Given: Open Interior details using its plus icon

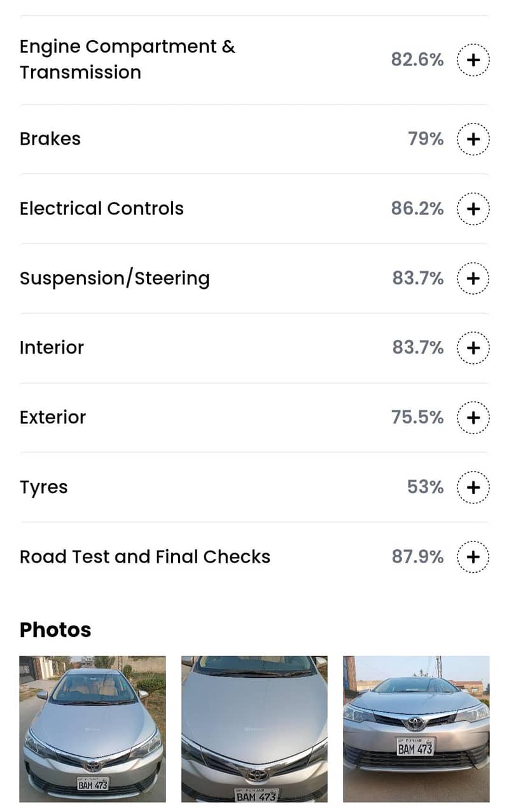Looking at the screenshot, I should (473, 348).
